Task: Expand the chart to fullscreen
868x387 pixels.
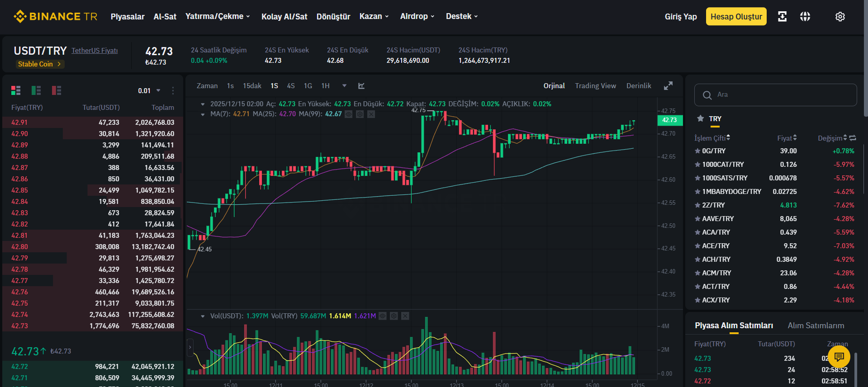Action: tap(668, 86)
